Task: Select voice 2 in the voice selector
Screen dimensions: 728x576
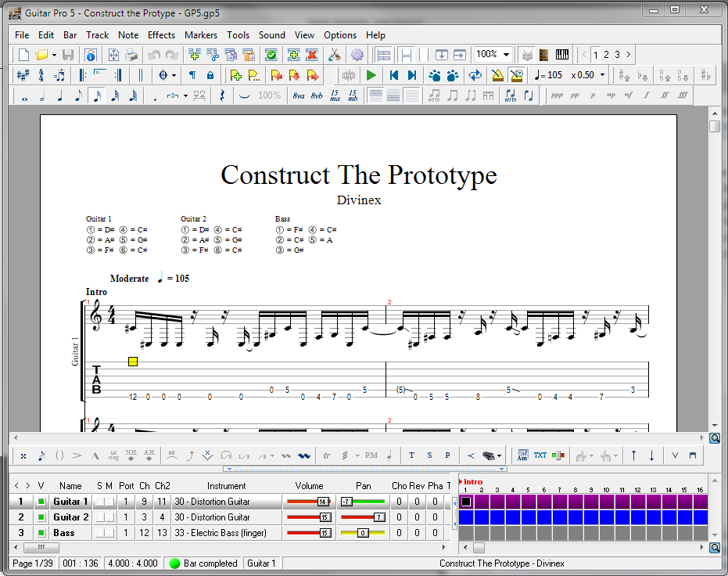Action: click(x=606, y=55)
